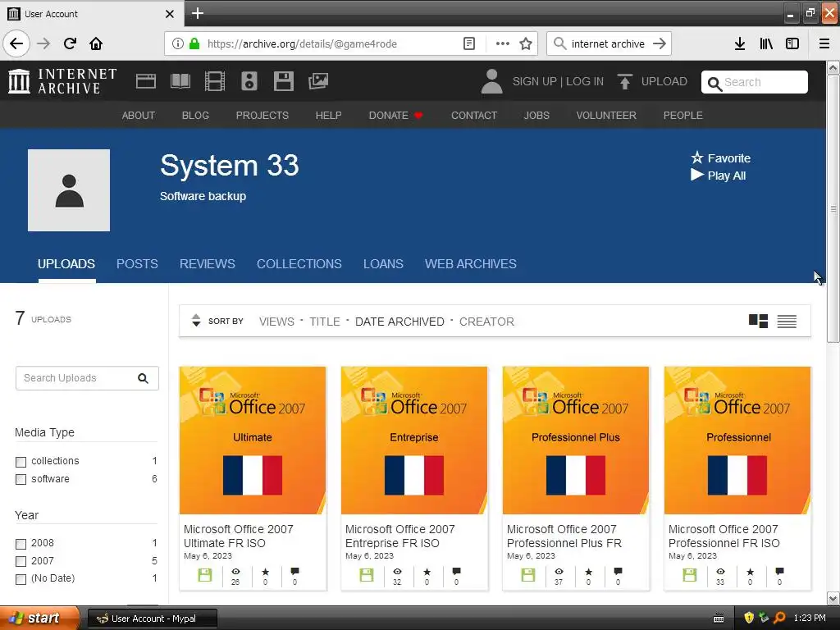Click the User Account - Mypal taskbar item

152,619
